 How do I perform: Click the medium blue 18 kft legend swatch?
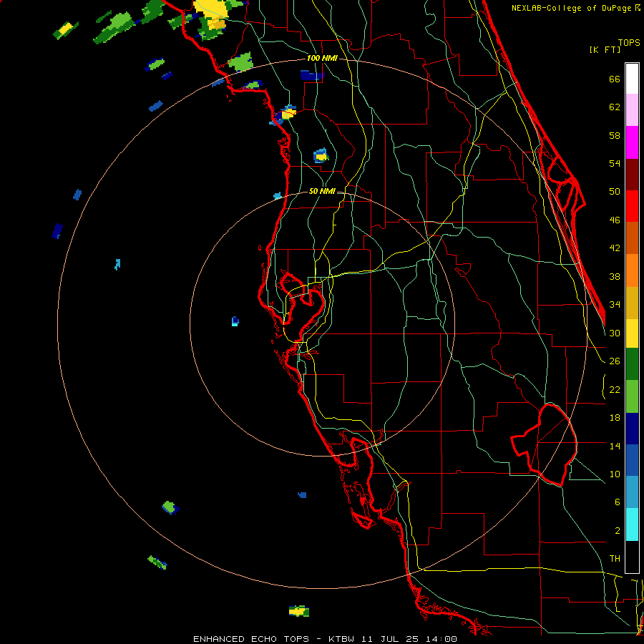pos(632,460)
